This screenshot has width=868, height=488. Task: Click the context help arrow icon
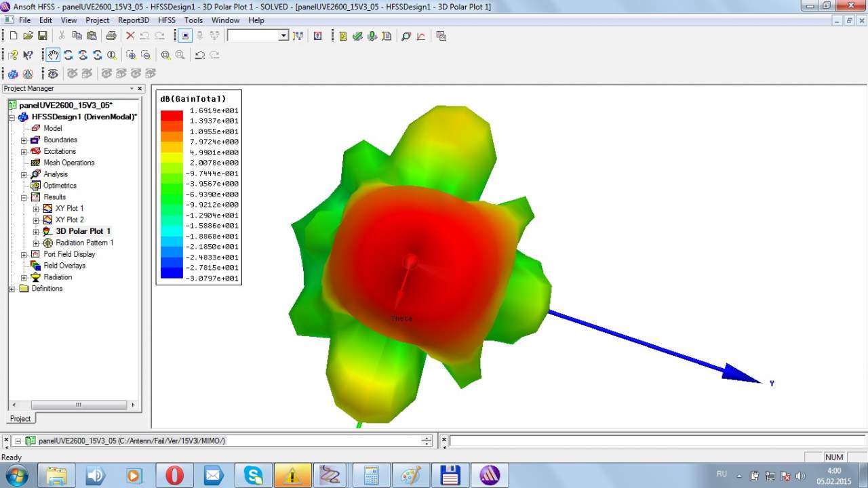point(28,55)
